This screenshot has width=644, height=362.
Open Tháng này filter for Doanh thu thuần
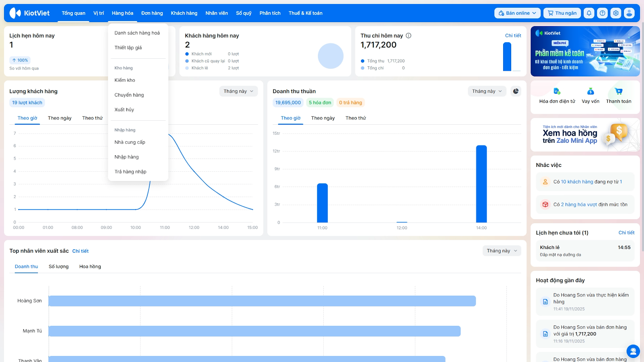click(487, 91)
